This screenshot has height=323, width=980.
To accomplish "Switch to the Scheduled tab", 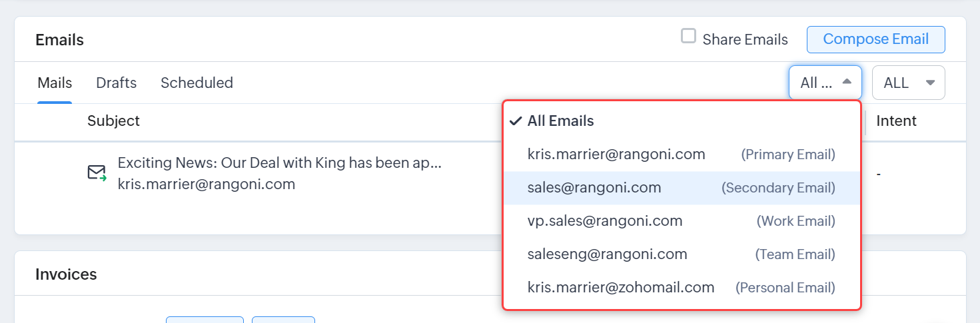I will 197,83.
